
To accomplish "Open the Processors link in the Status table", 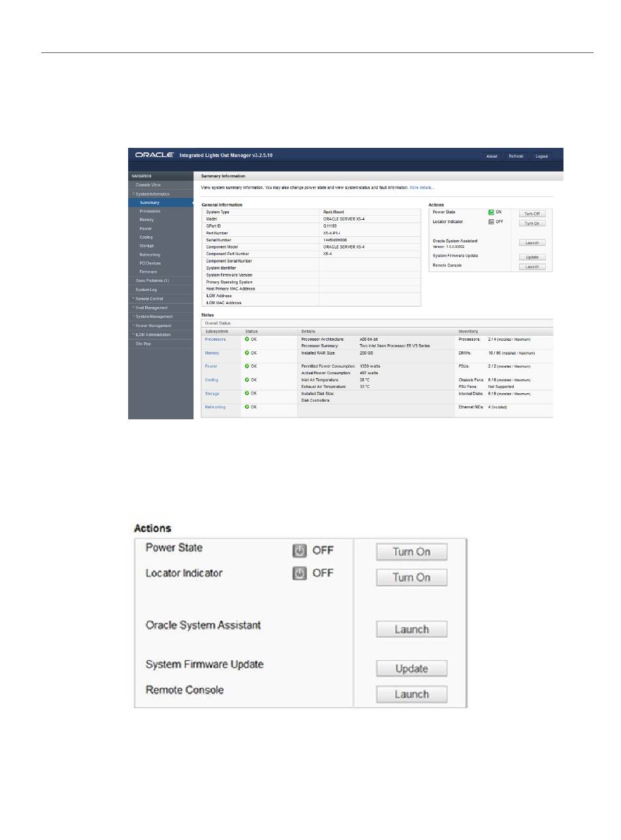I will pyautogui.click(x=216, y=340).
